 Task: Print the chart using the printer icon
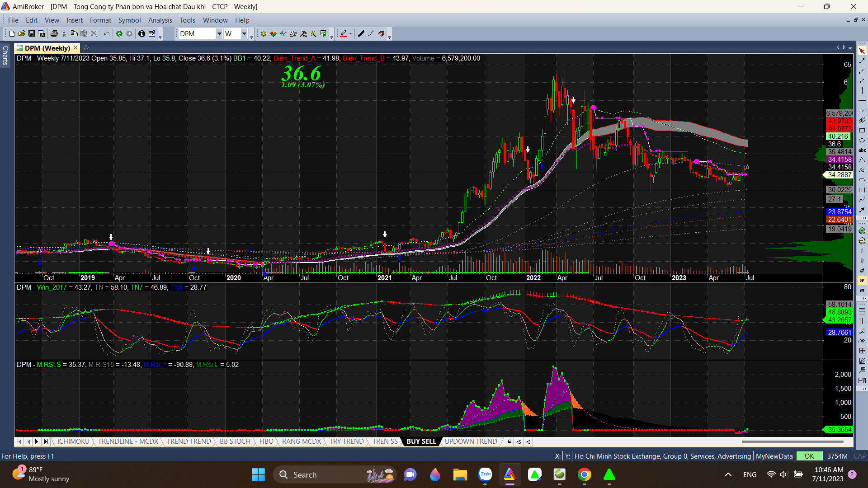pyautogui.click(x=54, y=34)
